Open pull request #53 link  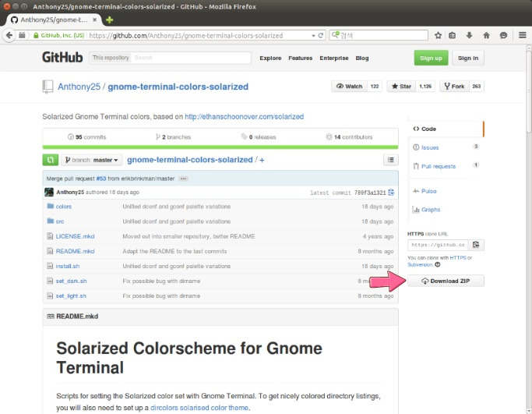[x=101, y=179]
